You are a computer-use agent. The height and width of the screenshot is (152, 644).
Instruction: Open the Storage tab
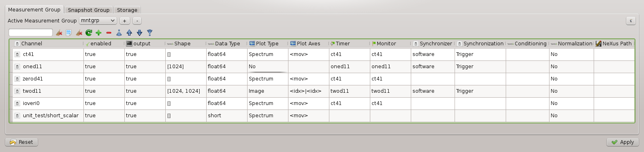127,10
